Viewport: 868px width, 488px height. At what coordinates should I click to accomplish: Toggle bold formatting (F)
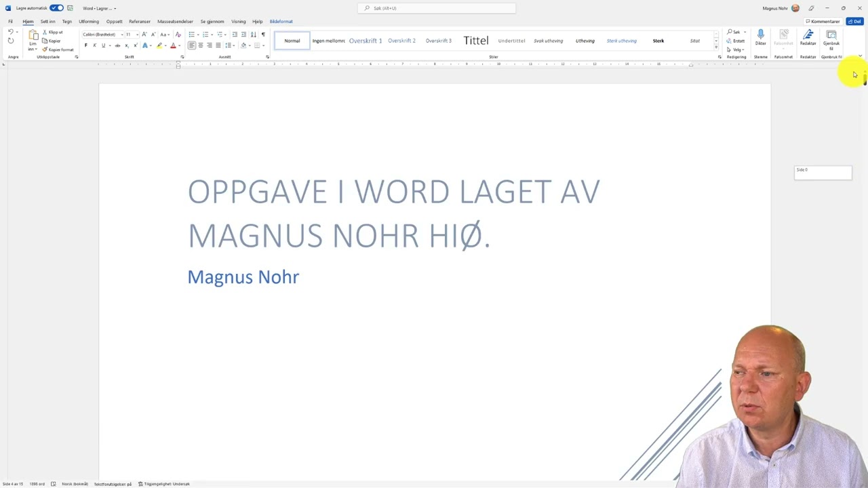(85, 45)
